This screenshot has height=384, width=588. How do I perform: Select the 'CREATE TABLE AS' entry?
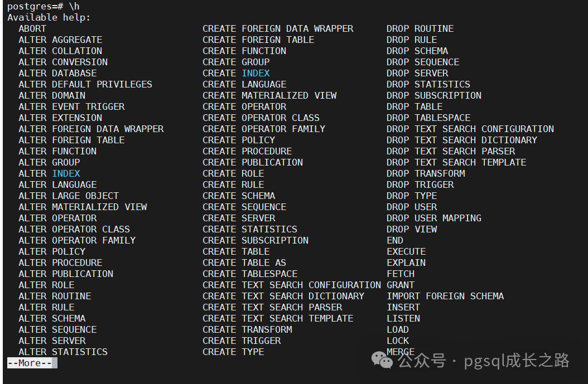pos(244,263)
